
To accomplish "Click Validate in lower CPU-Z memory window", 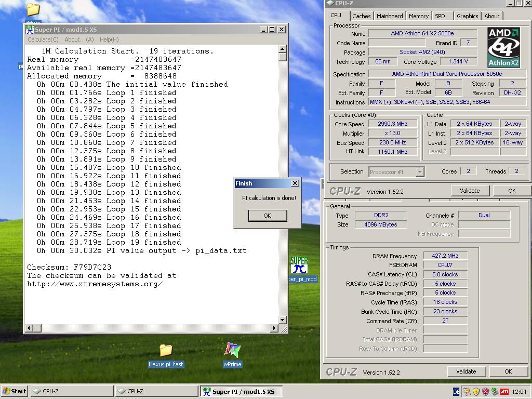I will tap(466, 371).
